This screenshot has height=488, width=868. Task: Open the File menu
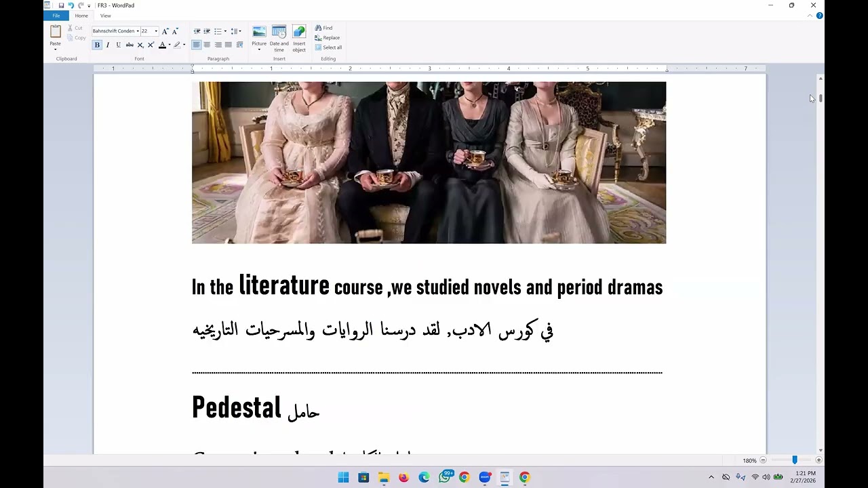point(56,16)
